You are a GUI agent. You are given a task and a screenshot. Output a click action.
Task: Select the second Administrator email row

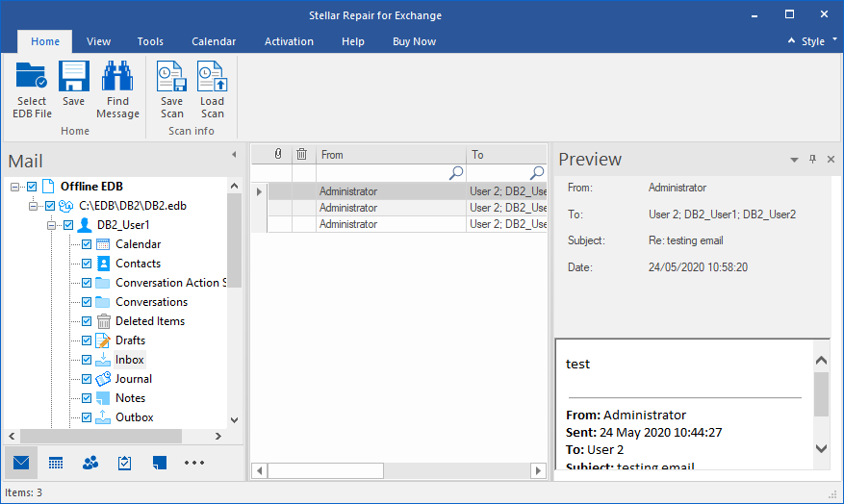[x=407, y=208]
